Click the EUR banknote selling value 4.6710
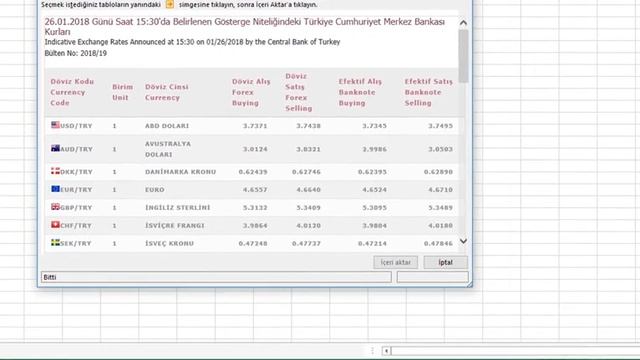Screen dimensions: 640x360 pyautogui.click(x=440, y=190)
